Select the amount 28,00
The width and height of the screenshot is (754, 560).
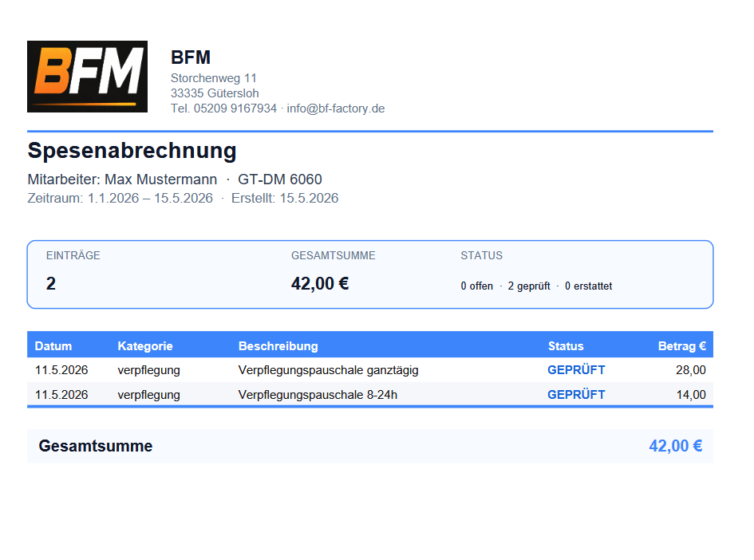coord(691,370)
